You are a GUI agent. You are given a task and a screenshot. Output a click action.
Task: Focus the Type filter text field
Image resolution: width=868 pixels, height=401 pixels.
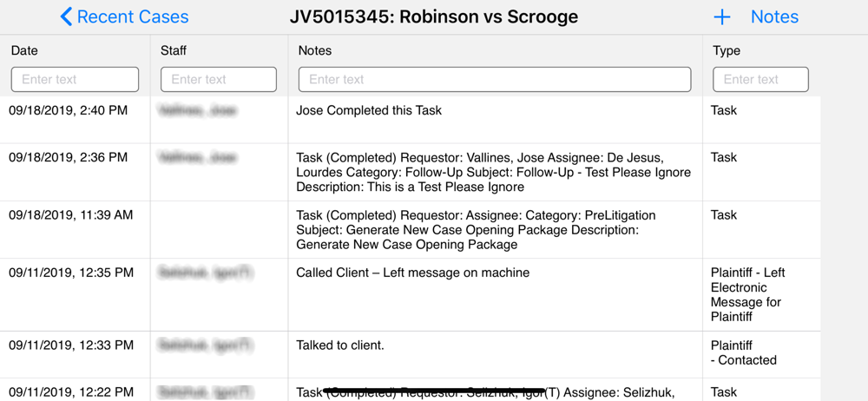(x=760, y=79)
